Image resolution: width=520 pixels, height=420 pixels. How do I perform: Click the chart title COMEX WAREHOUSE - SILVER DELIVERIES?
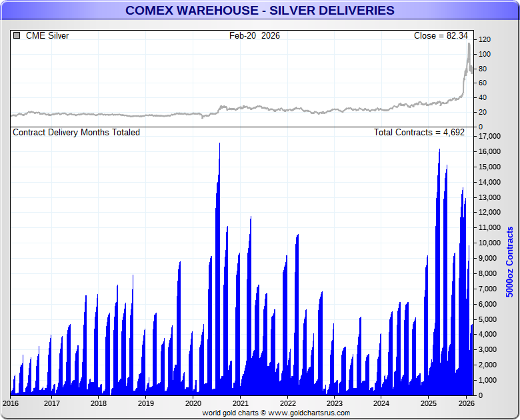(x=260, y=10)
